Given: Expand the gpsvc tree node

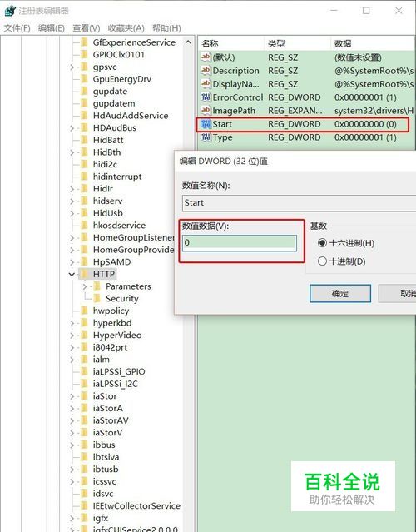Looking at the screenshot, I should click(x=72, y=67).
